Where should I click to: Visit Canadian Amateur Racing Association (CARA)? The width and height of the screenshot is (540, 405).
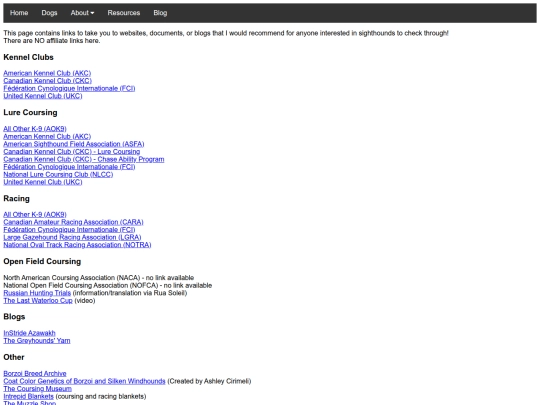73,222
